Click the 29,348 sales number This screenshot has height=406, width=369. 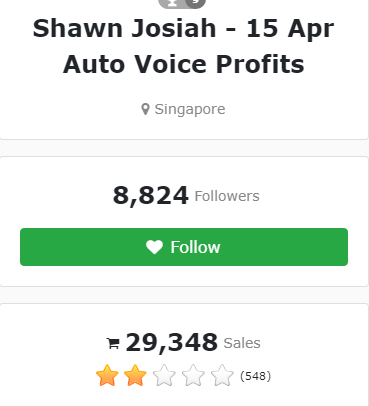coord(172,343)
